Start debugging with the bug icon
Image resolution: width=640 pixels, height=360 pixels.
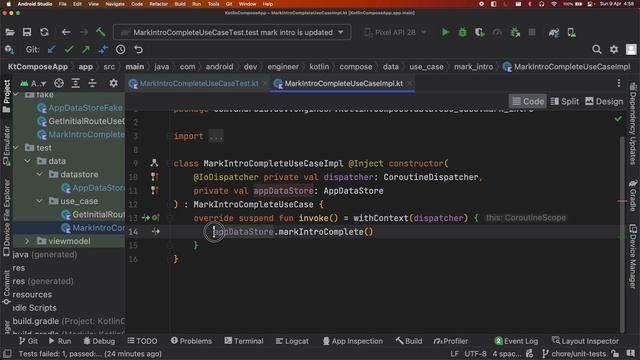coord(462,32)
